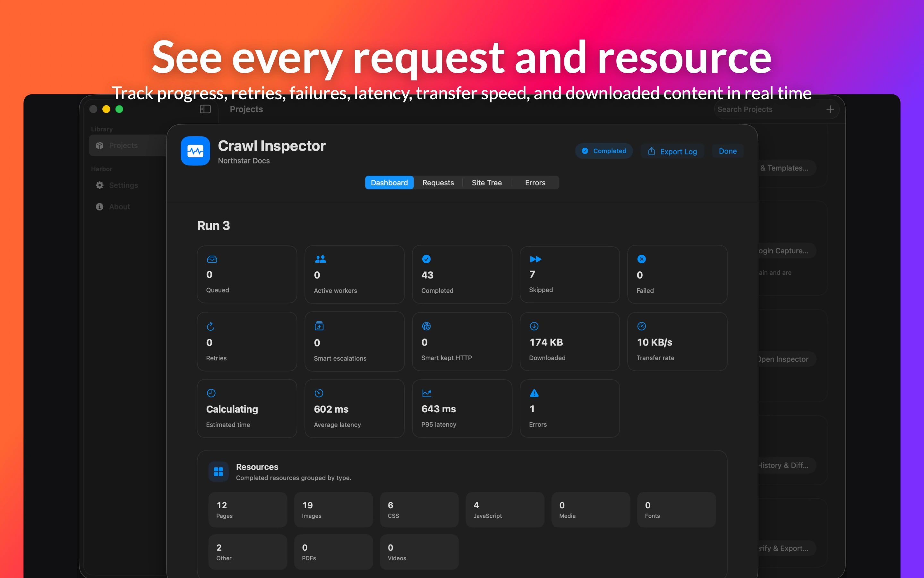This screenshot has width=924, height=578.
Task: Click the Smart kept HTTP globe icon
Action: [x=426, y=326]
